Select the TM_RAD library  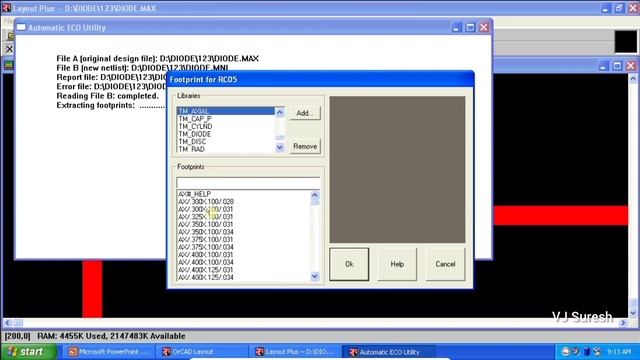[x=226, y=149]
